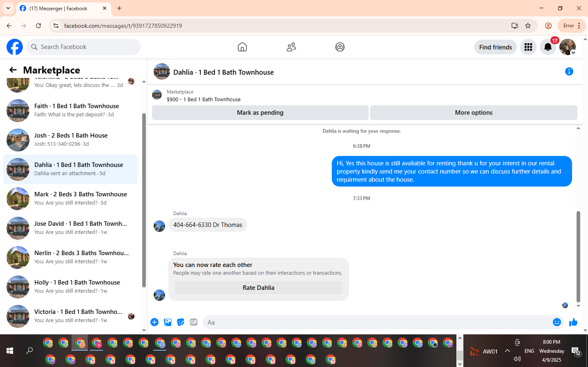Open Jose David 1 Bed 1 Bath chat
Viewport: 588px width, 367px height.
pos(70,228)
